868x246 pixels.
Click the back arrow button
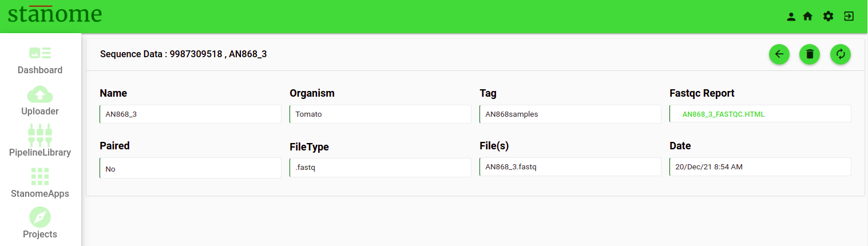tap(779, 54)
